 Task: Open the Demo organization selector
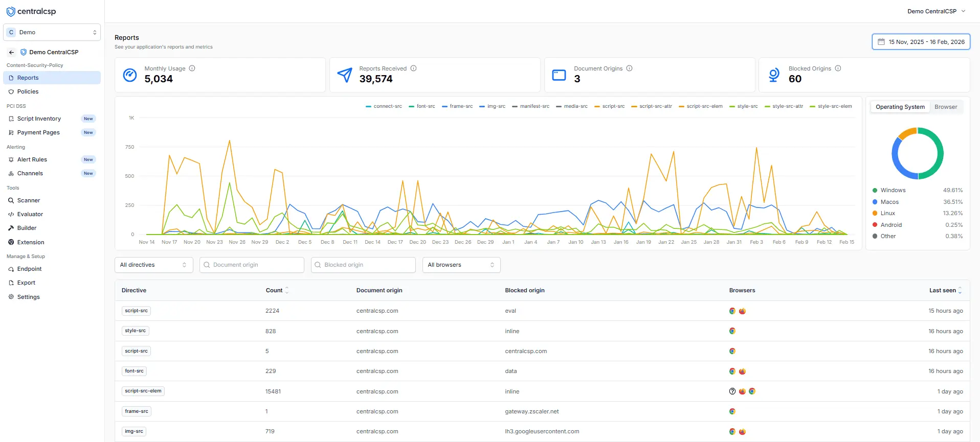[52, 32]
